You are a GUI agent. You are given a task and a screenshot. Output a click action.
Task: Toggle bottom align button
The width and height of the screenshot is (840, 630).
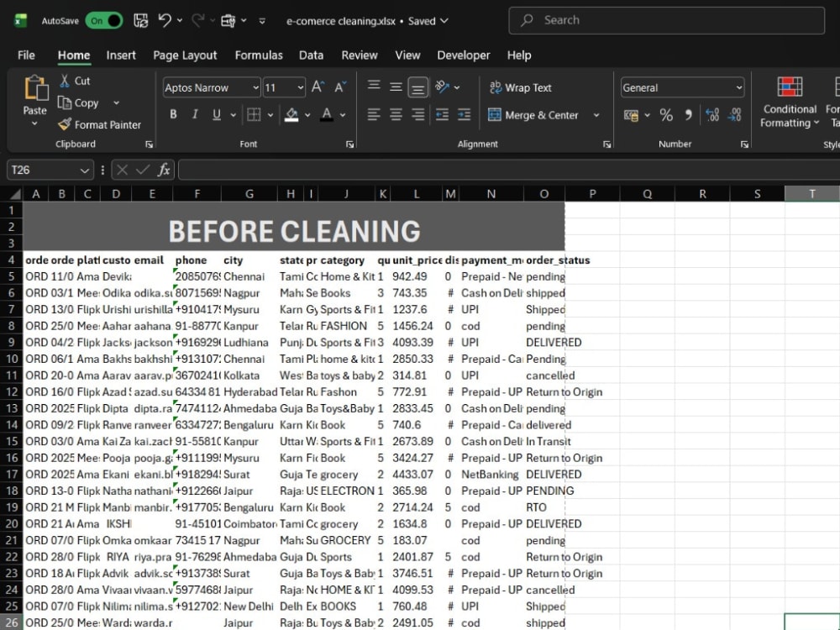[x=417, y=87]
